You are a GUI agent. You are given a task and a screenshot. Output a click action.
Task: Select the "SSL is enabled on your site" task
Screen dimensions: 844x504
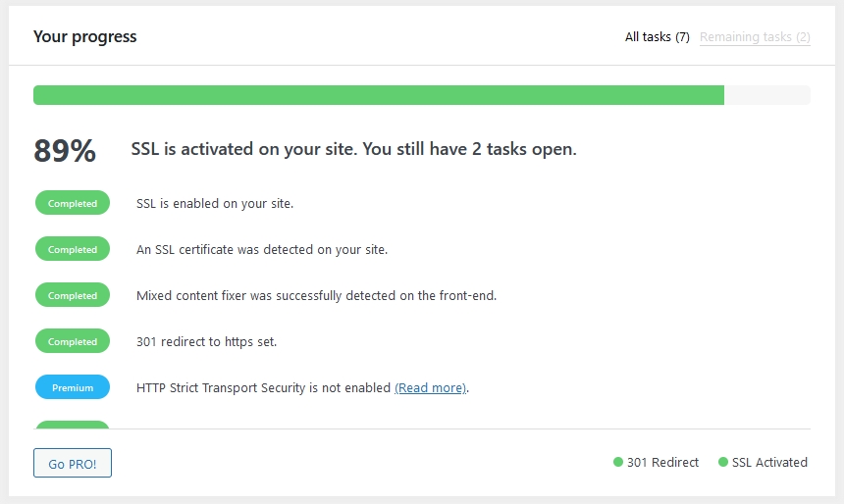click(215, 204)
